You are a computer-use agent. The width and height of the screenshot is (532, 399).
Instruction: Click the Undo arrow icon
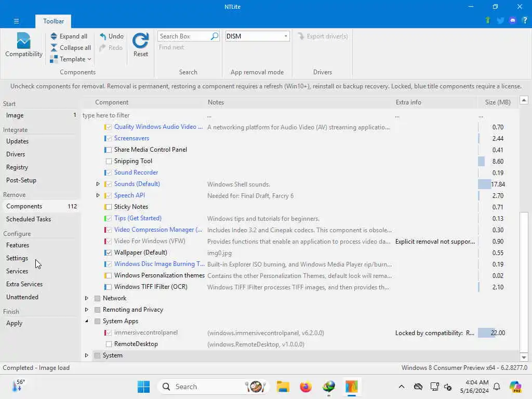tap(103, 36)
